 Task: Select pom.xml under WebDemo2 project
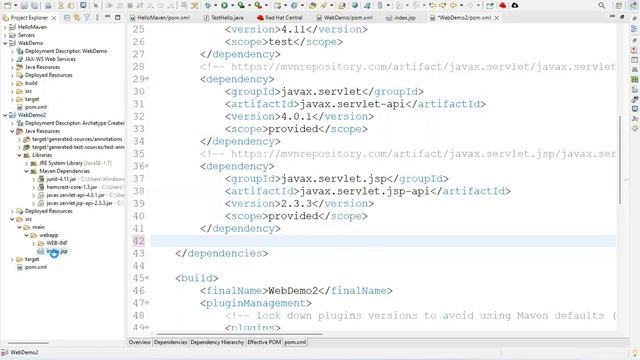click(36, 267)
